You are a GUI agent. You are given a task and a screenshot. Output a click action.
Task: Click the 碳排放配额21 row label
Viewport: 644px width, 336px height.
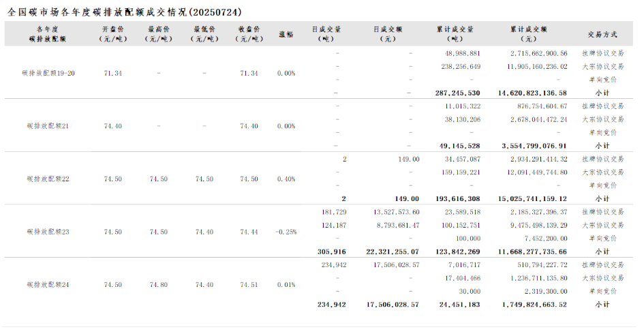pos(48,126)
